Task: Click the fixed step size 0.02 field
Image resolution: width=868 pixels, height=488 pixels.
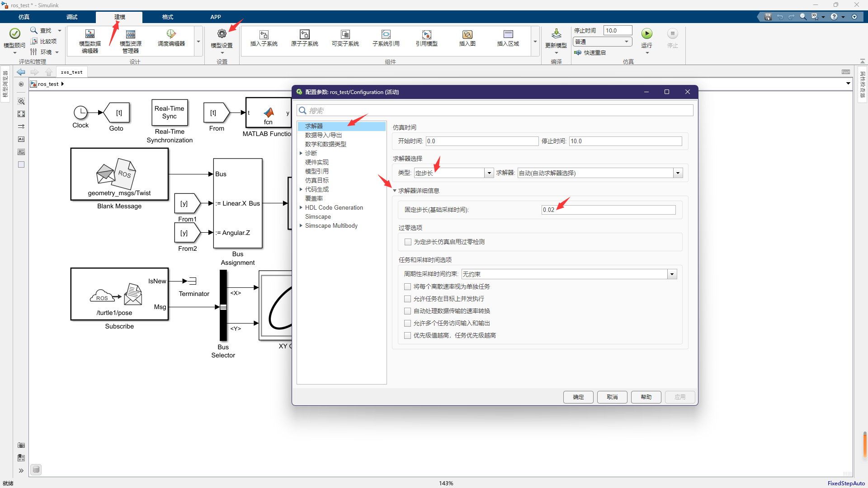Action: pyautogui.click(x=609, y=210)
